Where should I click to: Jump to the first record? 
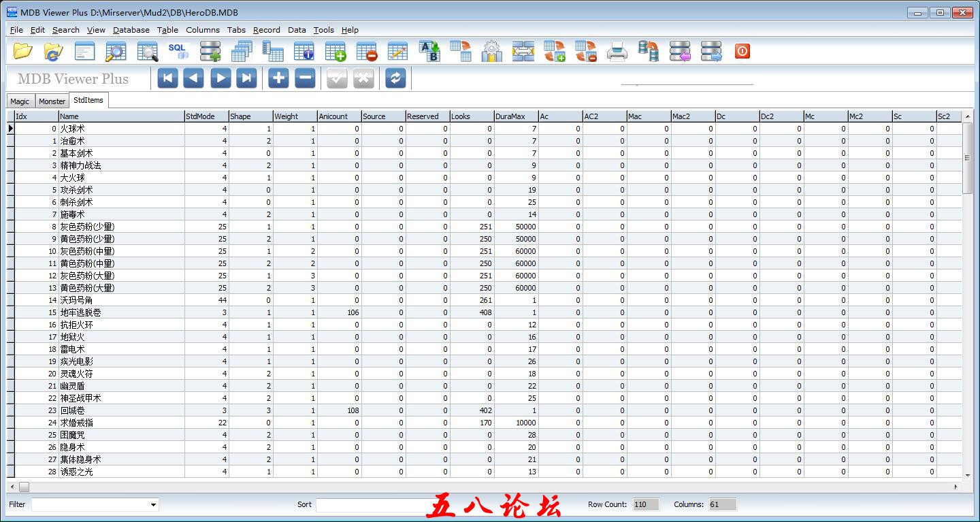167,78
